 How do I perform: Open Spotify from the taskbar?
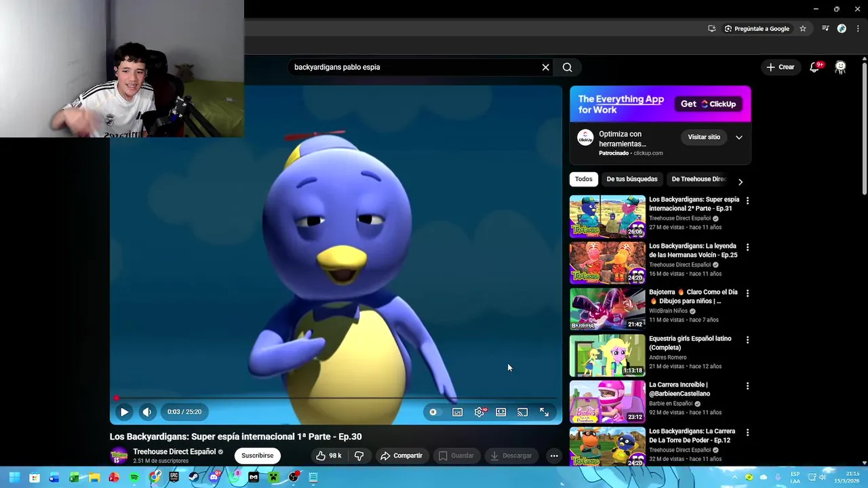pyautogui.click(x=134, y=477)
